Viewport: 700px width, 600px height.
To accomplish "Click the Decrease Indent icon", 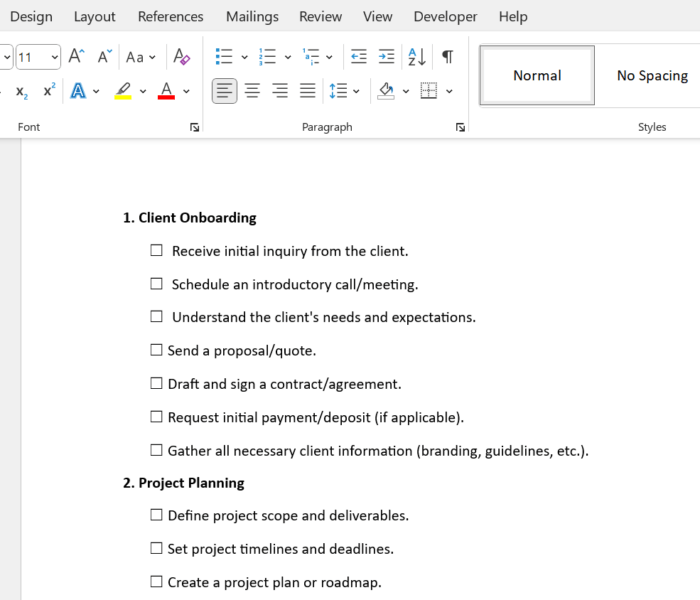I will 359,57.
